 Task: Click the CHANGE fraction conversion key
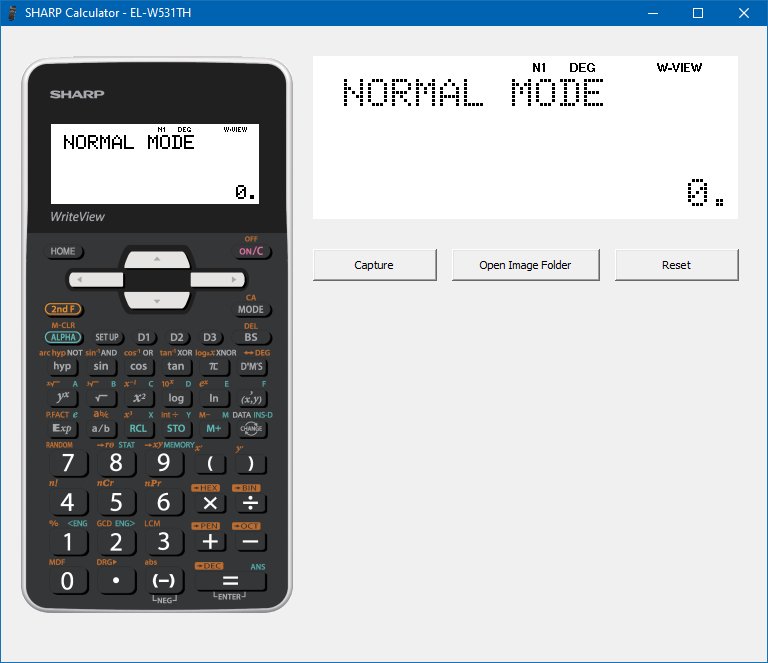tap(250, 429)
